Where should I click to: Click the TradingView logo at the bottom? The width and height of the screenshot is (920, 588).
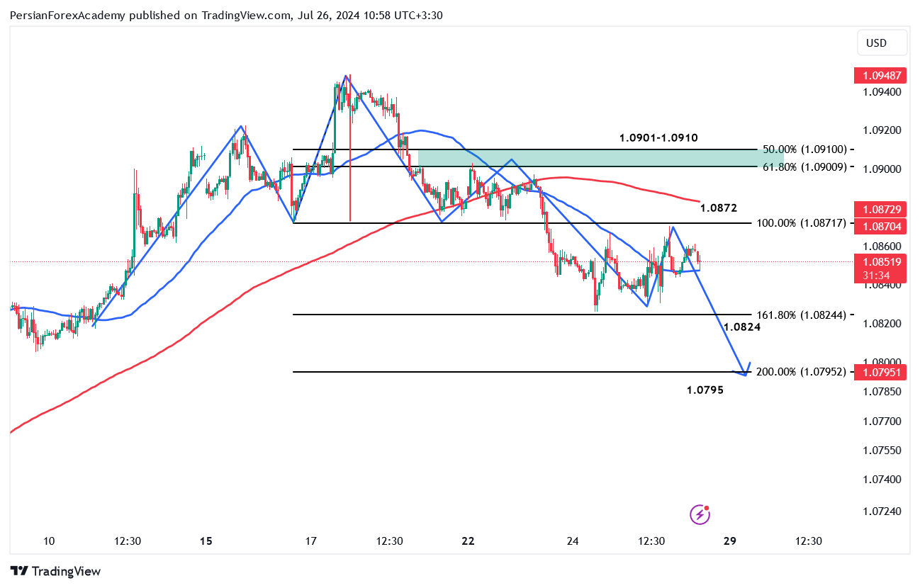55,571
